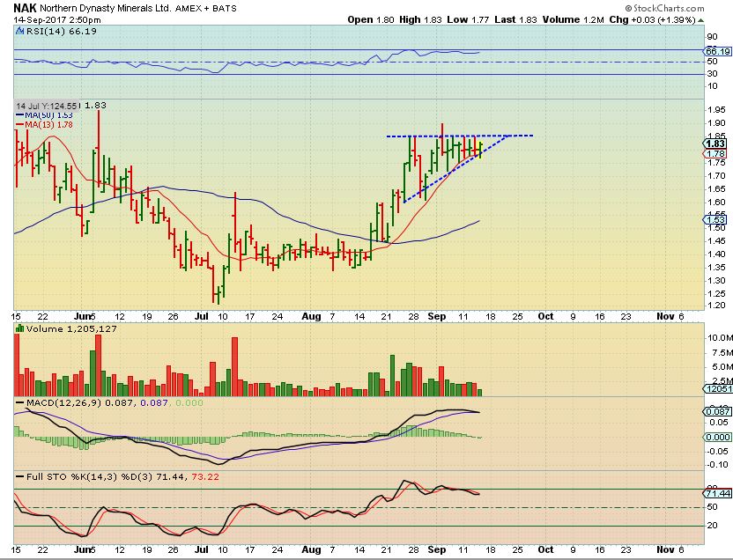Click the 1.90 price axis label
733x560 pixels.
tap(716, 123)
